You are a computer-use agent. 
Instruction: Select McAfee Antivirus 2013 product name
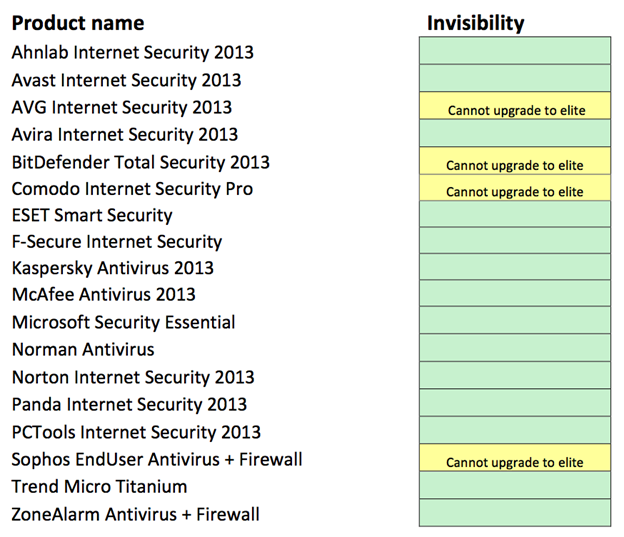(104, 295)
